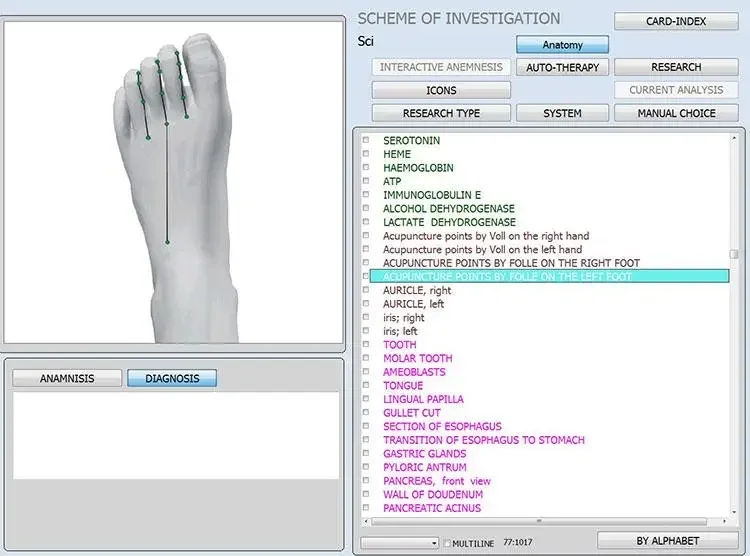Click the foot anatomy image

[x=174, y=180]
